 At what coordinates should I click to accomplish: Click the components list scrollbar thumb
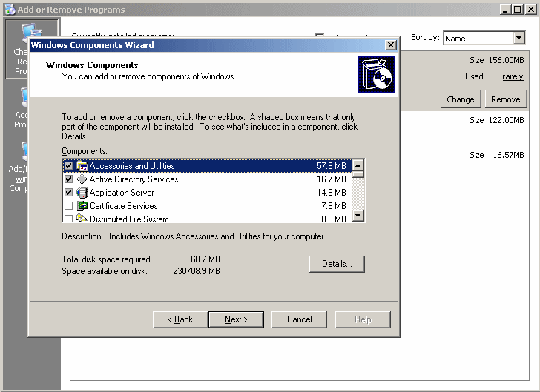pyautogui.click(x=358, y=176)
